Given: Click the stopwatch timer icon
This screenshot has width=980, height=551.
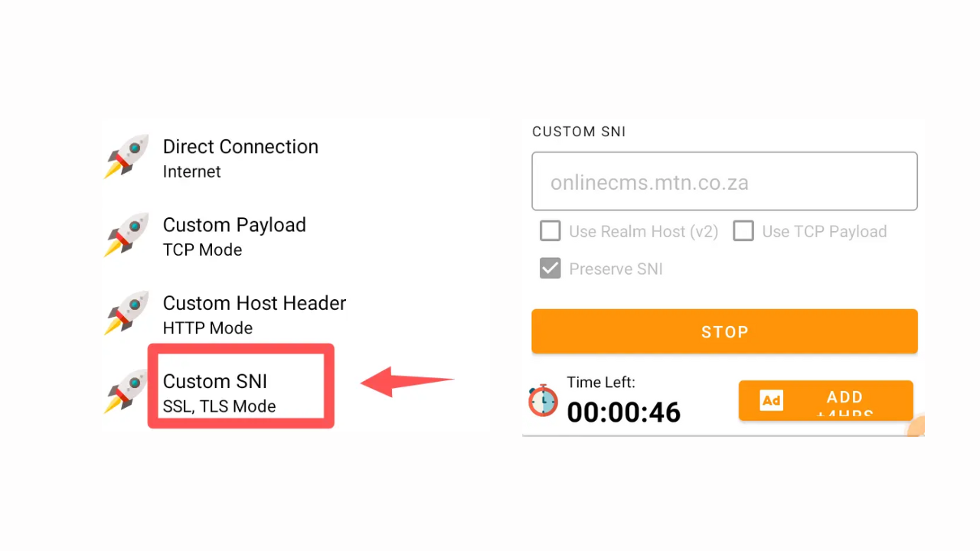Looking at the screenshot, I should [543, 400].
